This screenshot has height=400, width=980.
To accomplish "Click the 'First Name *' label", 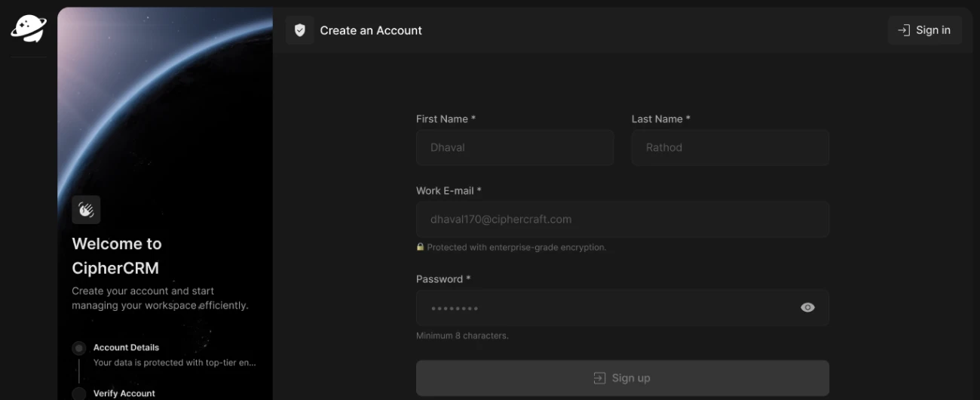I will [446, 119].
